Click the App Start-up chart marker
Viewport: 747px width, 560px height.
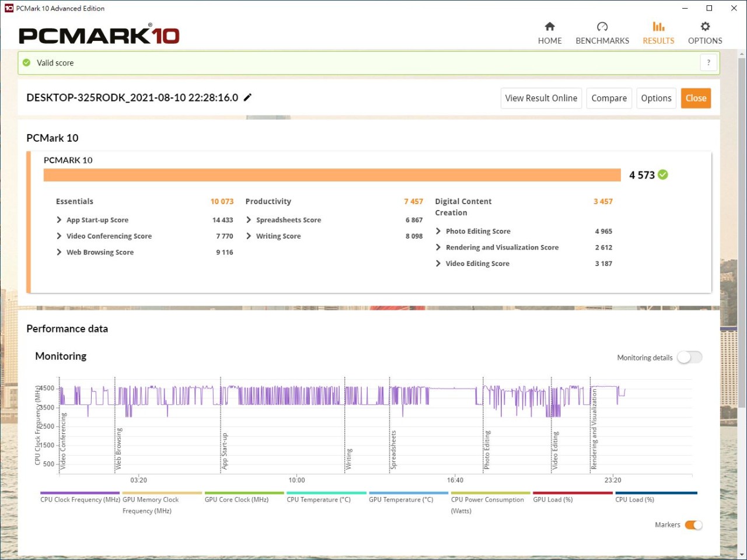224,451
